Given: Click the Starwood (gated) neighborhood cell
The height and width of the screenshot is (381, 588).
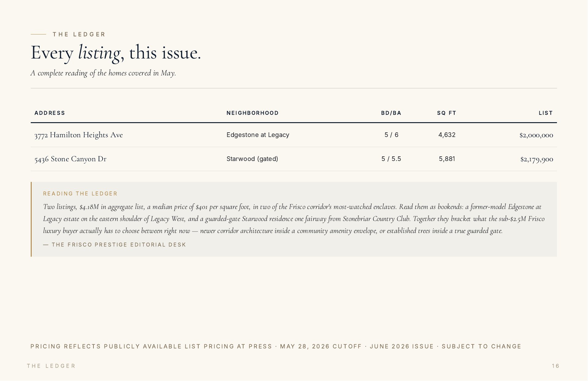Looking at the screenshot, I should pos(252,159).
